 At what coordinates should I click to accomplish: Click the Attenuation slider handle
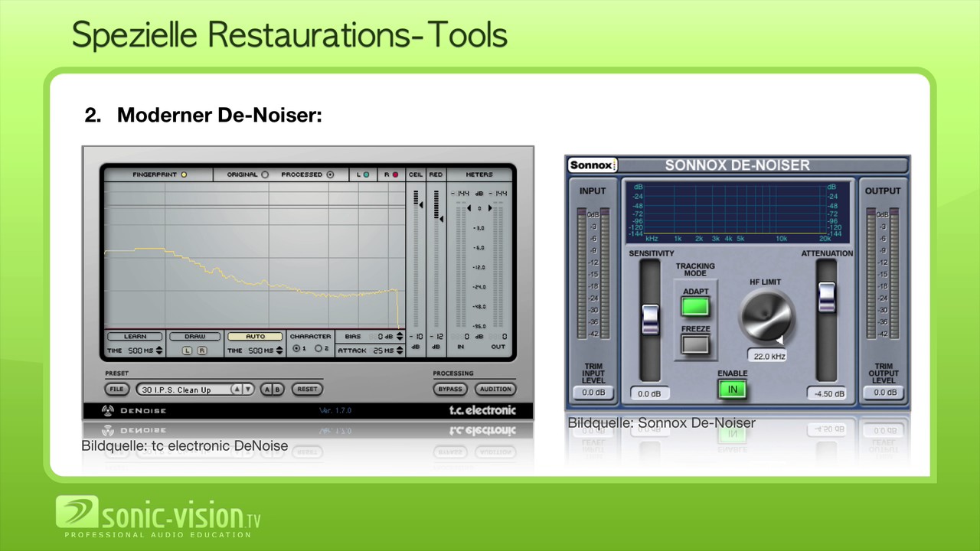827,298
